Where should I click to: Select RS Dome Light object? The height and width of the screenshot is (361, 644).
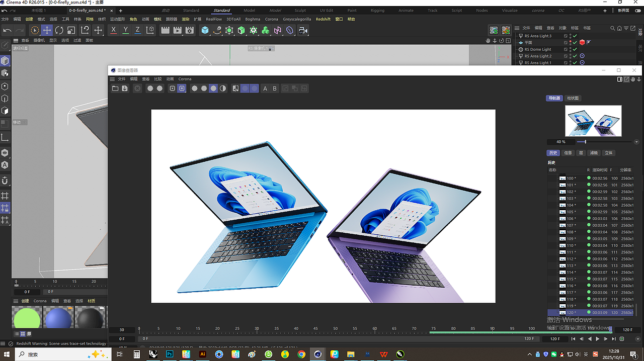[x=538, y=49]
